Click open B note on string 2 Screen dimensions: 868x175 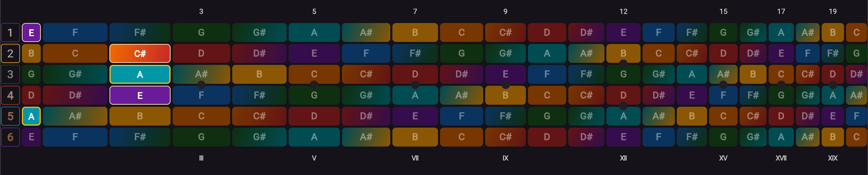coord(31,54)
